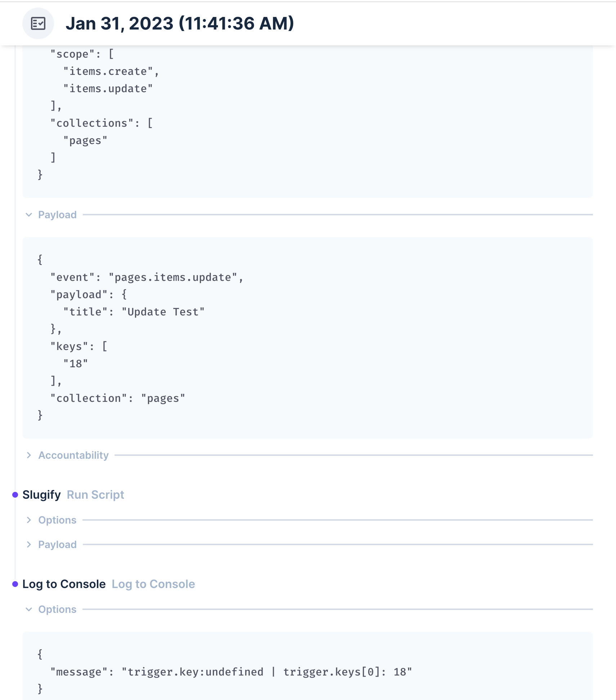Click the Accountability section label

[73, 455]
